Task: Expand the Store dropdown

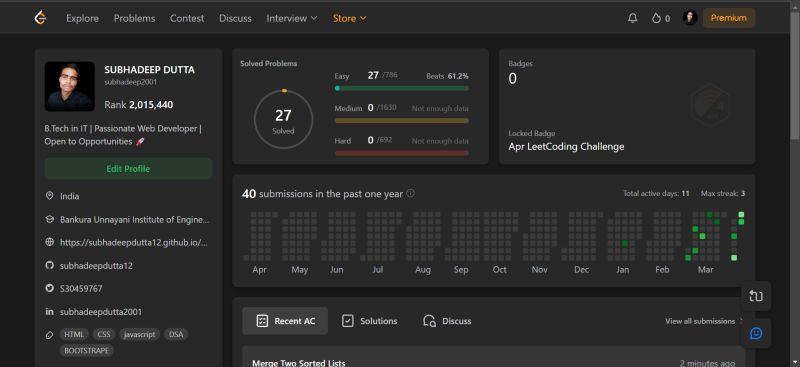Action: 349,18
